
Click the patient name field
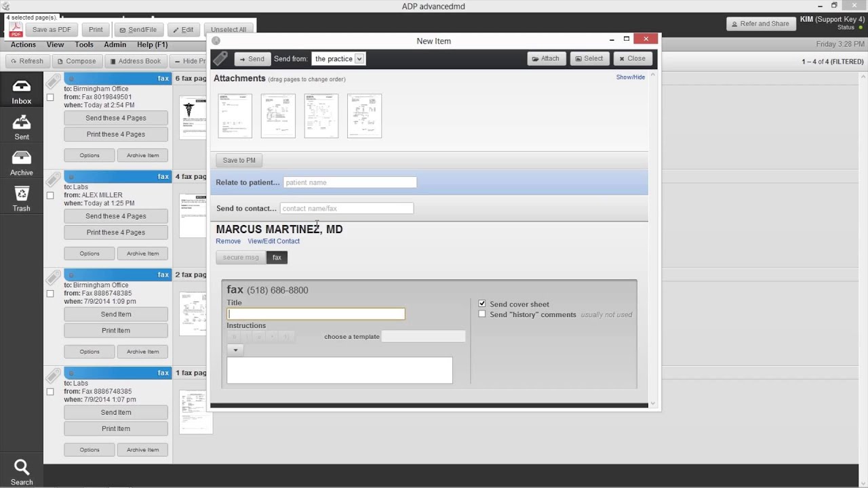coord(349,182)
